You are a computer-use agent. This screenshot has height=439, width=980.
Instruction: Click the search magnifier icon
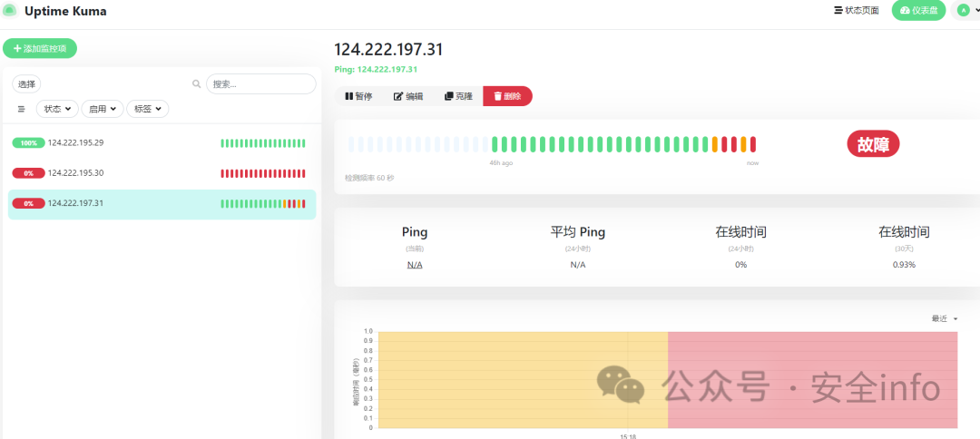(196, 84)
